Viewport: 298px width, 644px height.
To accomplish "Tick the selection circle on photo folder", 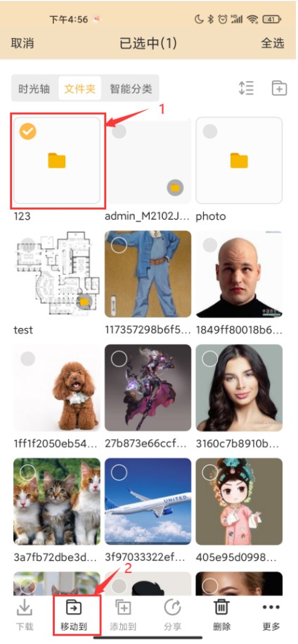I will [210, 132].
